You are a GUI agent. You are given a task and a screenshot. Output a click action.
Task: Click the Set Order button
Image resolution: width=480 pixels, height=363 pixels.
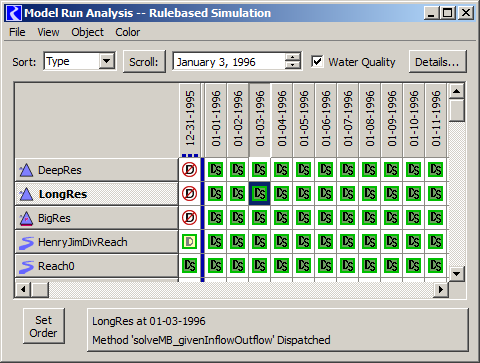pyautogui.click(x=44, y=326)
